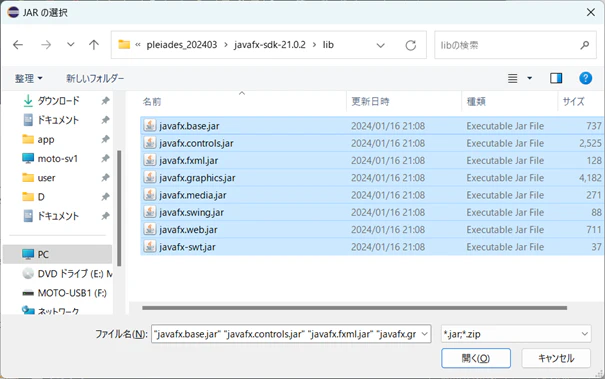
Task: Select javafx.web.jar file
Action: click(372, 230)
